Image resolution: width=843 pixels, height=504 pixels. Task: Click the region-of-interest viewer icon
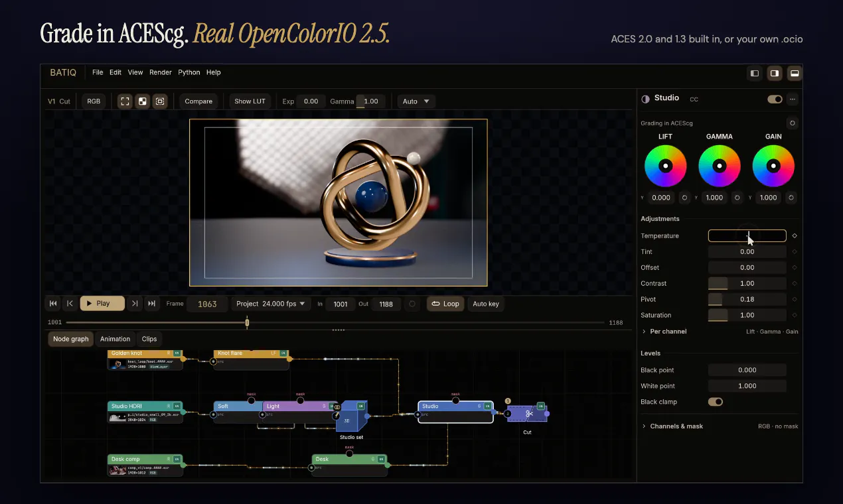(x=160, y=101)
